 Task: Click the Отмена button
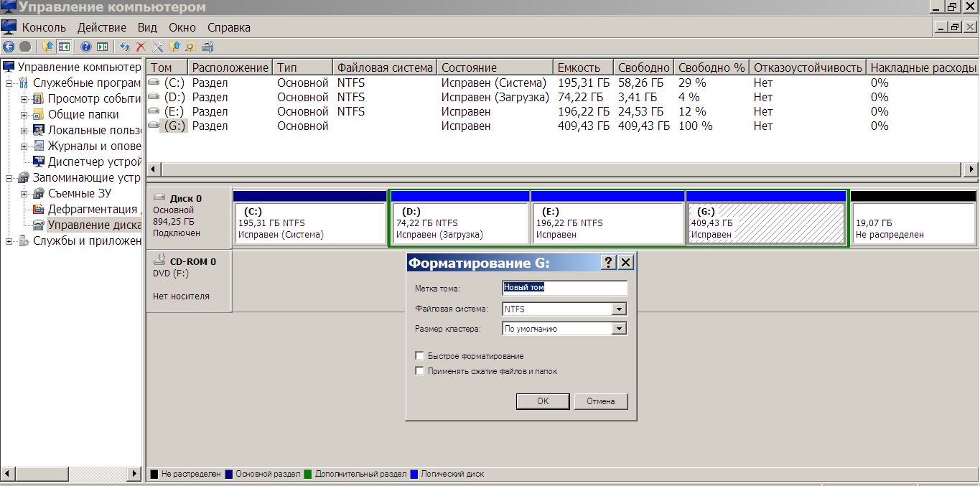(600, 401)
